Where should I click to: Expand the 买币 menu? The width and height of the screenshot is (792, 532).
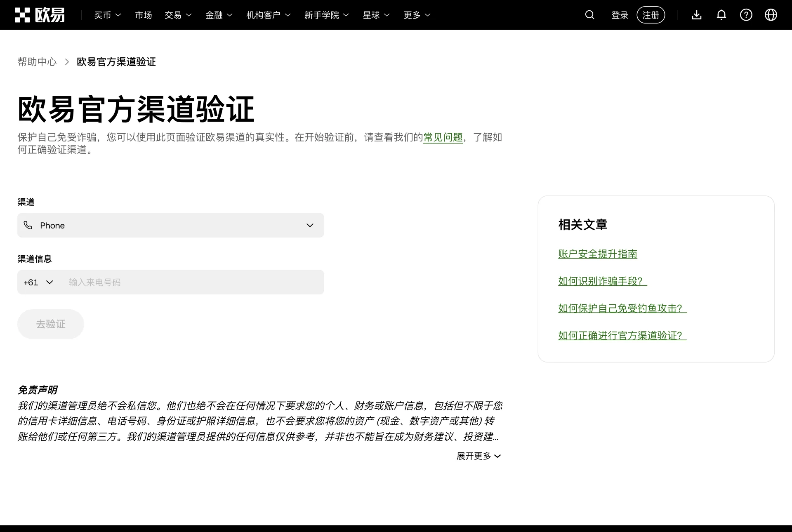click(x=107, y=15)
